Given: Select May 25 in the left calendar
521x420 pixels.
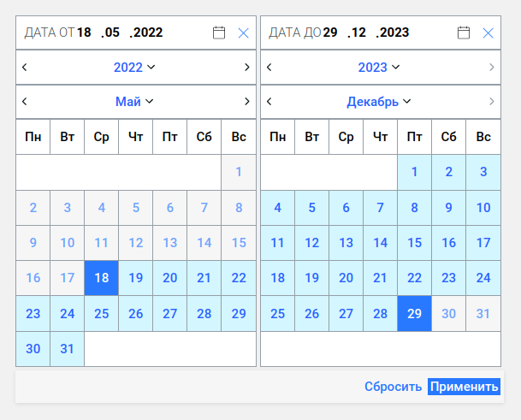Looking at the screenshot, I should (102, 313).
